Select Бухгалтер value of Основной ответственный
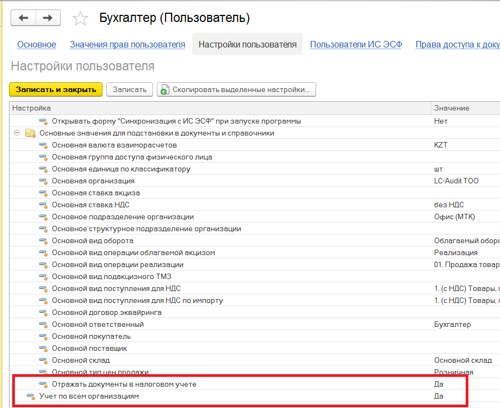 [x=452, y=325]
